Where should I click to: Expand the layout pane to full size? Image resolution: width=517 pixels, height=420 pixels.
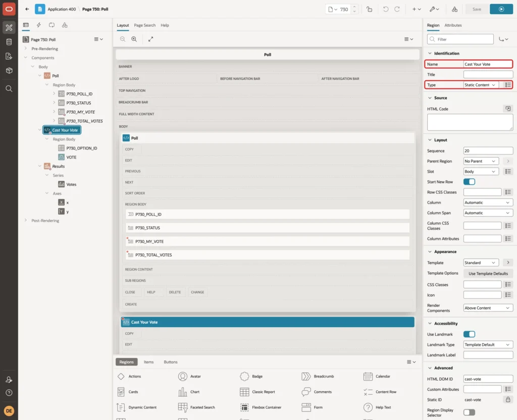pyautogui.click(x=150, y=39)
